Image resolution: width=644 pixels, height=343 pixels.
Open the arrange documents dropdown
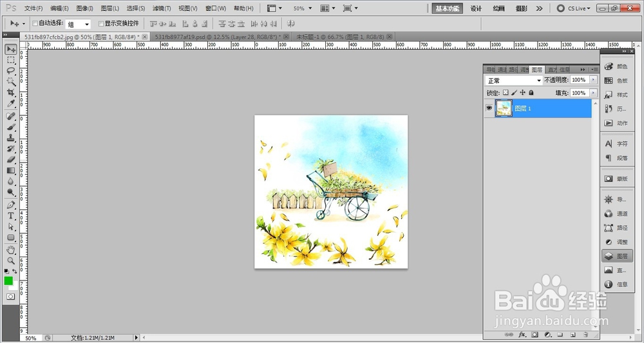pyautogui.click(x=328, y=8)
